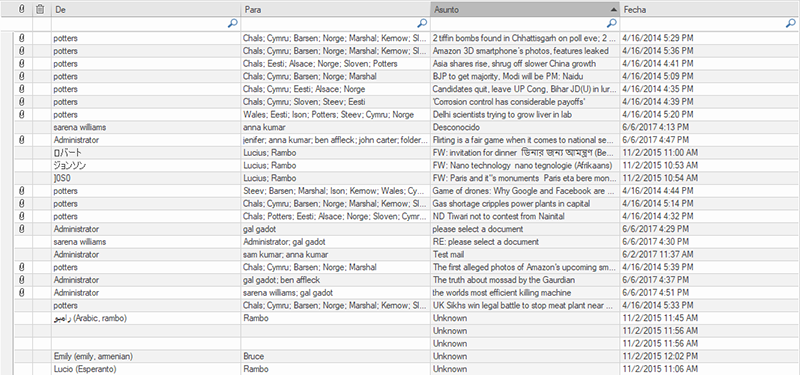The height and width of the screenshot is (375, 800).
Task: Click date '11/2/2015 11:45 AM'
Action: pyautogui.click(x=660, y=318)
